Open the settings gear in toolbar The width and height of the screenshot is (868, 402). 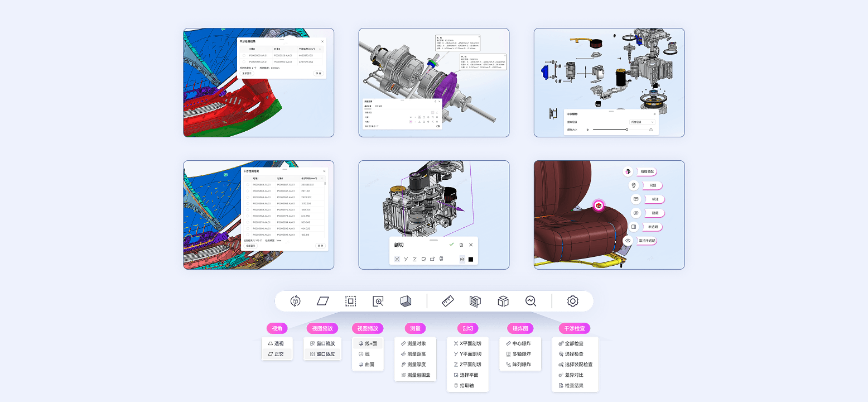(572, 301)
